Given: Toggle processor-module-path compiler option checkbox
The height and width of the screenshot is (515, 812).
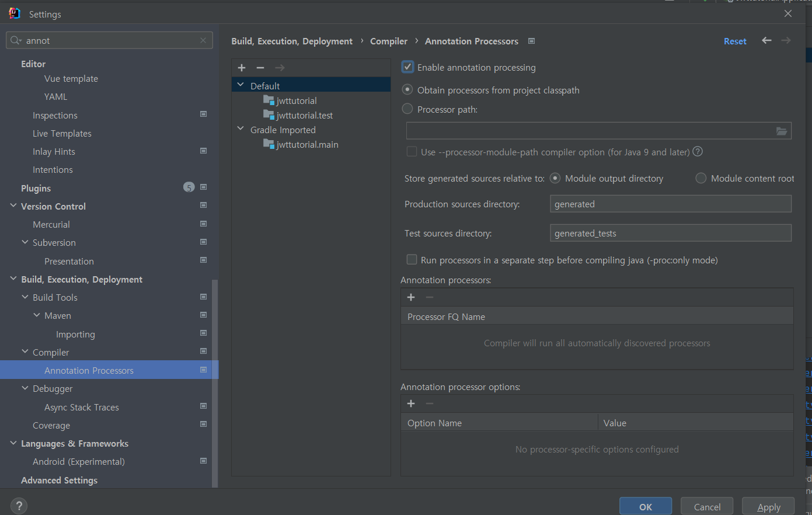Looking at the screenshot, I should point(412,152).
